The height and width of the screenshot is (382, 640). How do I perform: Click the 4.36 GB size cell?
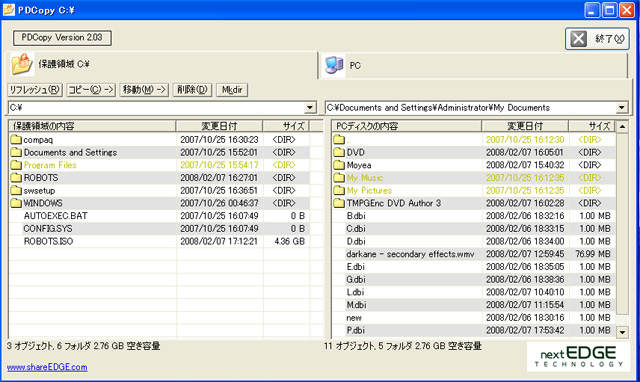[289, 241]
